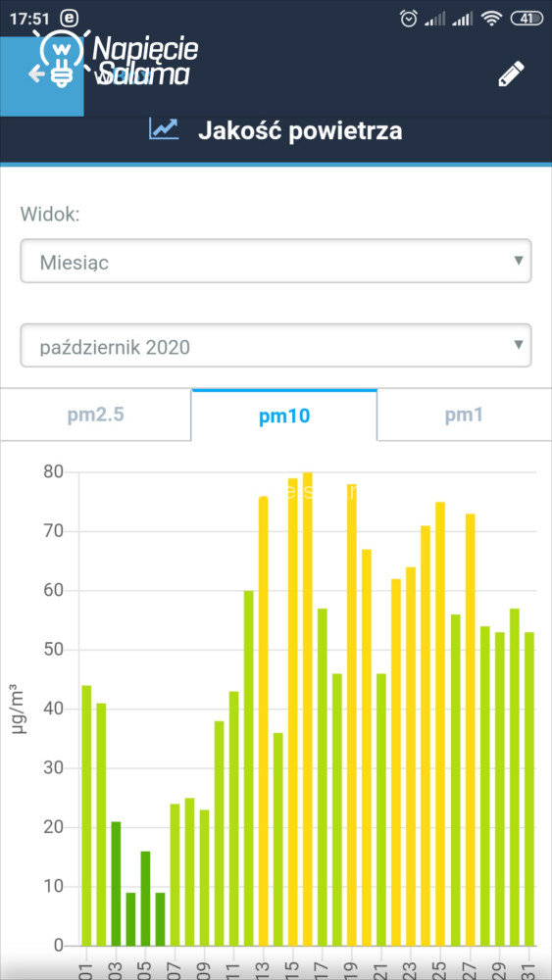
Task: Open the Miesiąc view dropdown
Action: coord(276,261)
